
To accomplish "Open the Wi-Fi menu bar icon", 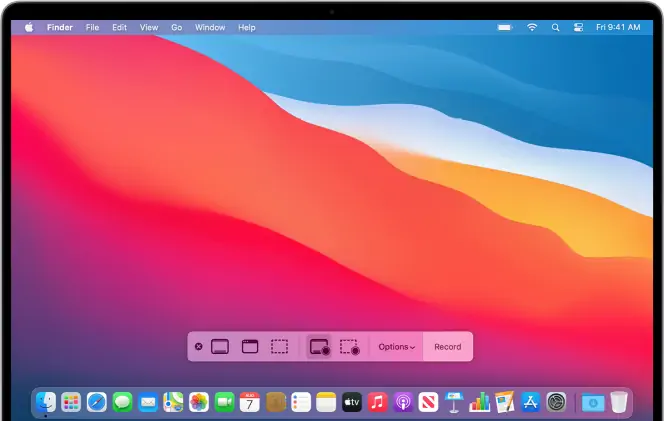I will pos(532,28).
